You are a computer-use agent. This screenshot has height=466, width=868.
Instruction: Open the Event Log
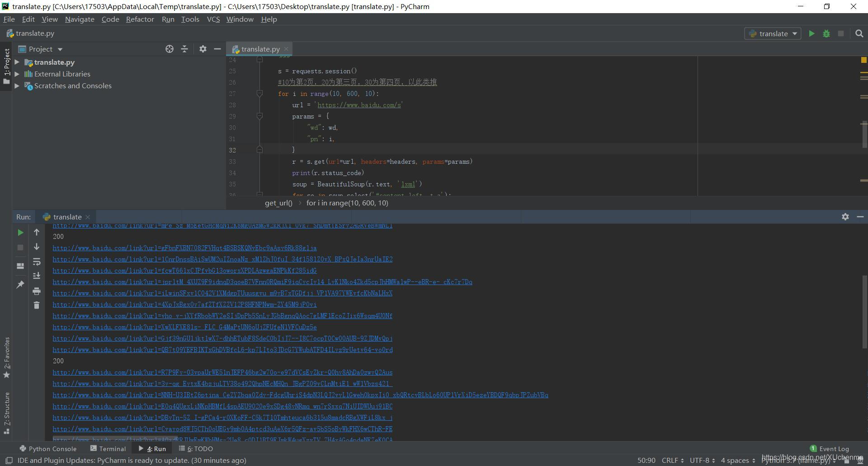point(830,449)
